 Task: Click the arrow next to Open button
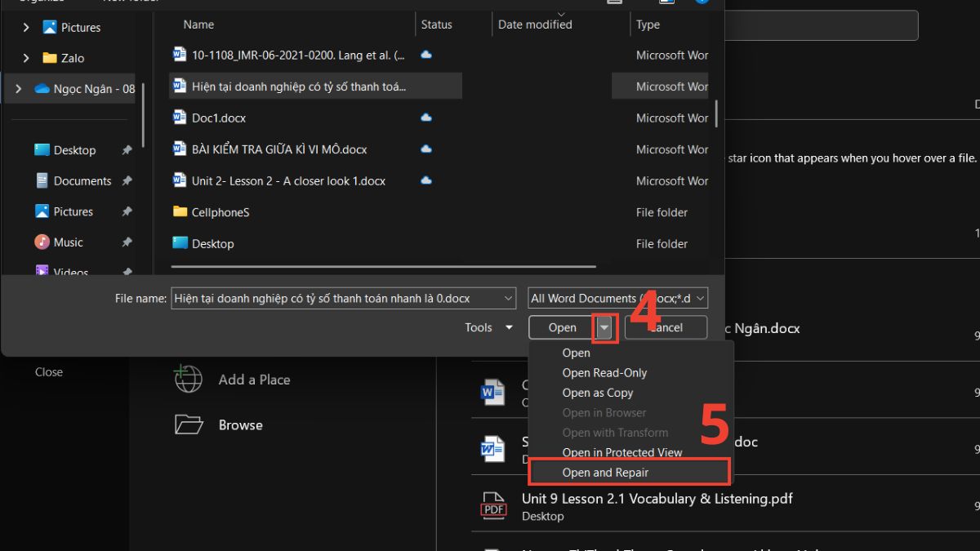604,327
